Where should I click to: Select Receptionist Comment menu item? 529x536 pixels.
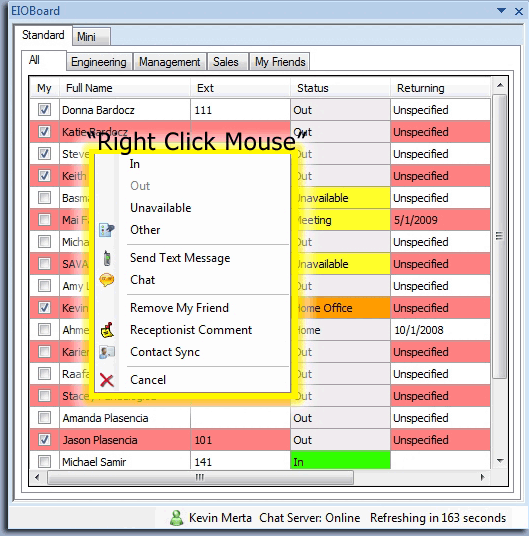click(x=192, y=330)
